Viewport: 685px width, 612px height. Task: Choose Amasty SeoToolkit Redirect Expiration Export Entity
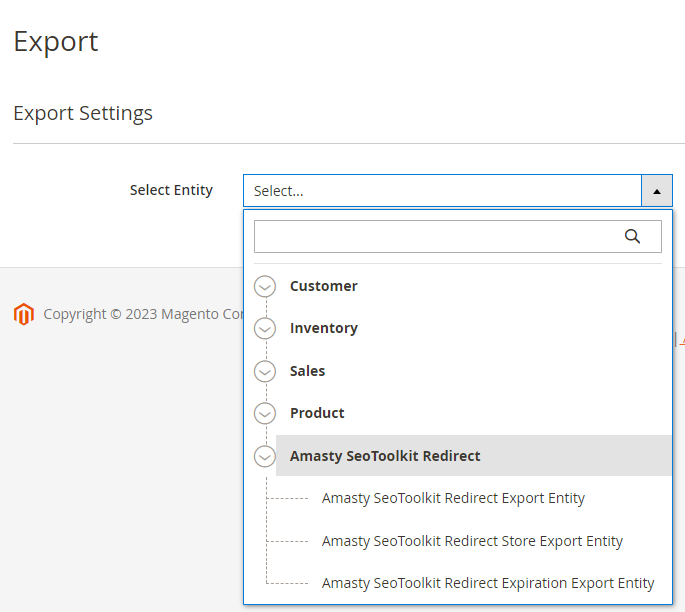[488, 583]
